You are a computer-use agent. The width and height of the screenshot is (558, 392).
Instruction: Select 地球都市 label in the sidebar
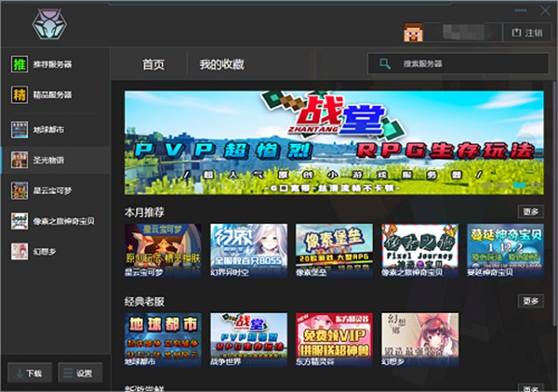coord(48,130)
